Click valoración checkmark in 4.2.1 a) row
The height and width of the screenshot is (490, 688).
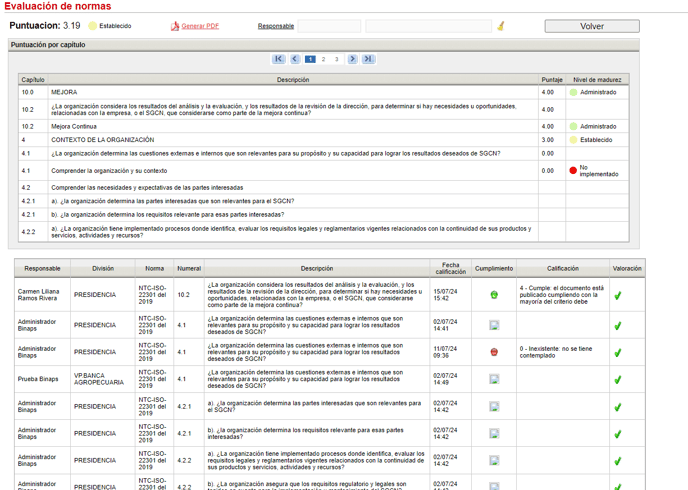click(618, 407)
